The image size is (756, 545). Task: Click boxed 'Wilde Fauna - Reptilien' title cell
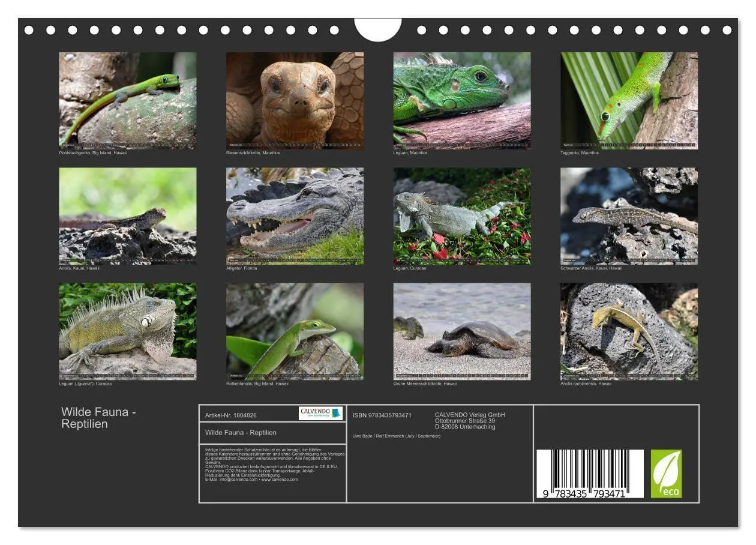click(272, 433)
